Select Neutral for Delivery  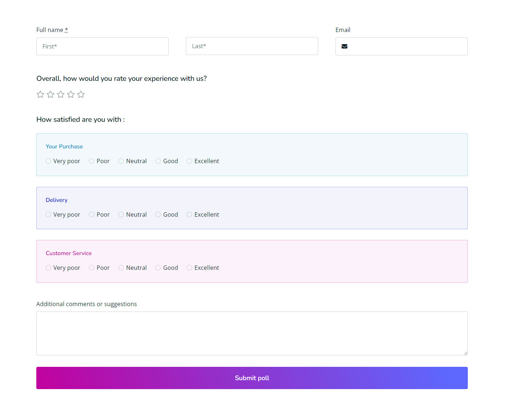[x=121, y=214]
